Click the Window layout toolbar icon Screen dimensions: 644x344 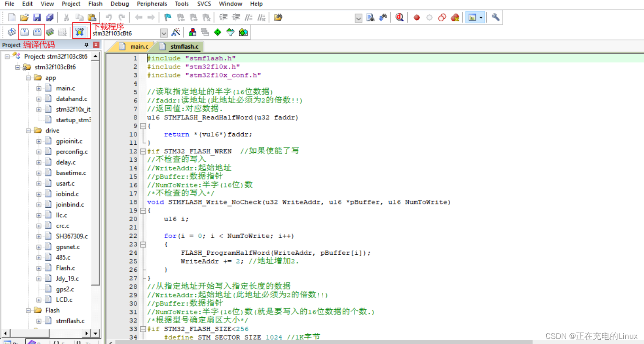(x=472, y=17)
